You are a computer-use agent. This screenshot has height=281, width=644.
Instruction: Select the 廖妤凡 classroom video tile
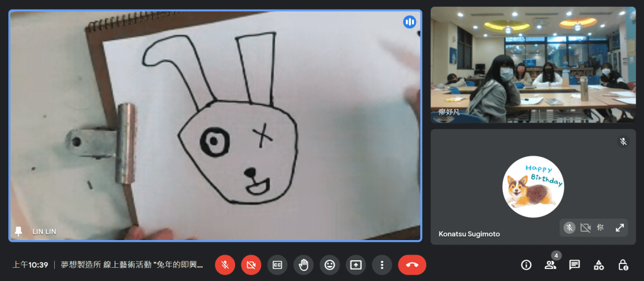click(532, 64)
